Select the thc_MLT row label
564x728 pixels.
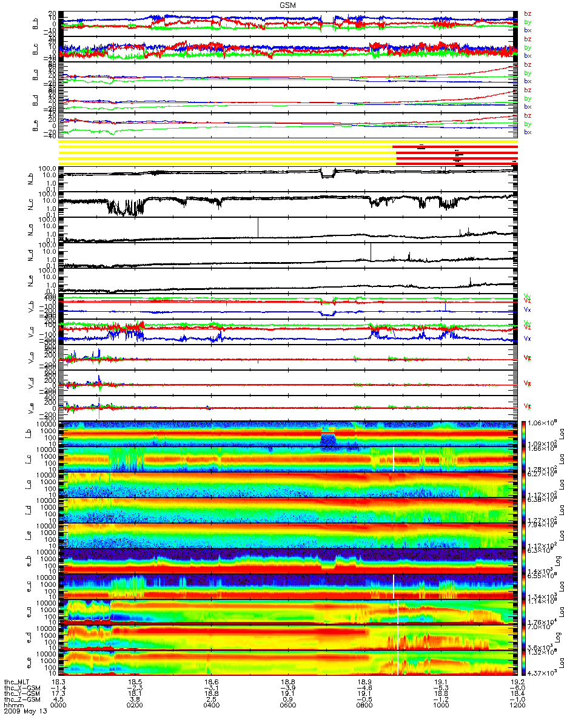[18, 682]
